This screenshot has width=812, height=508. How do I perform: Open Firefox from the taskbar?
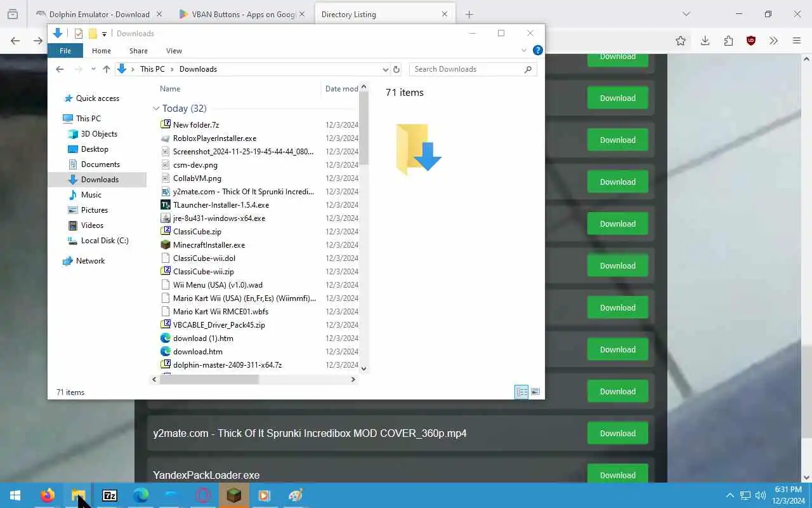[x=48, y=495]
